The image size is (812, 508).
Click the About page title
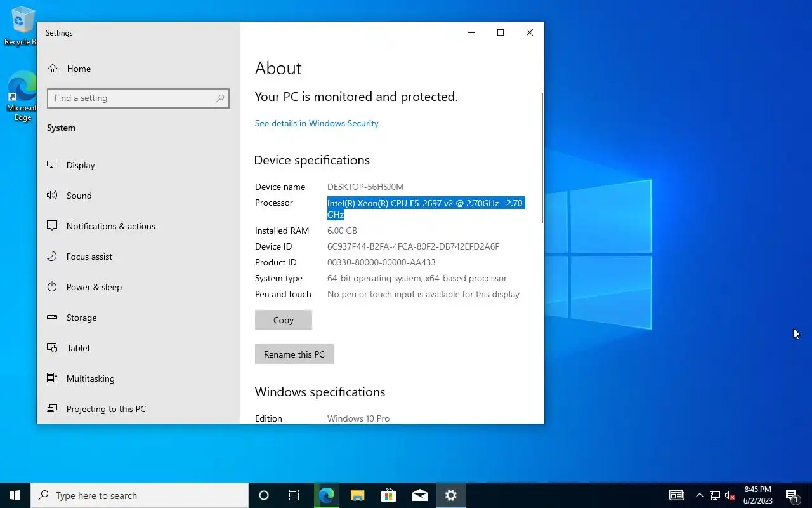(x=278, y=68)
